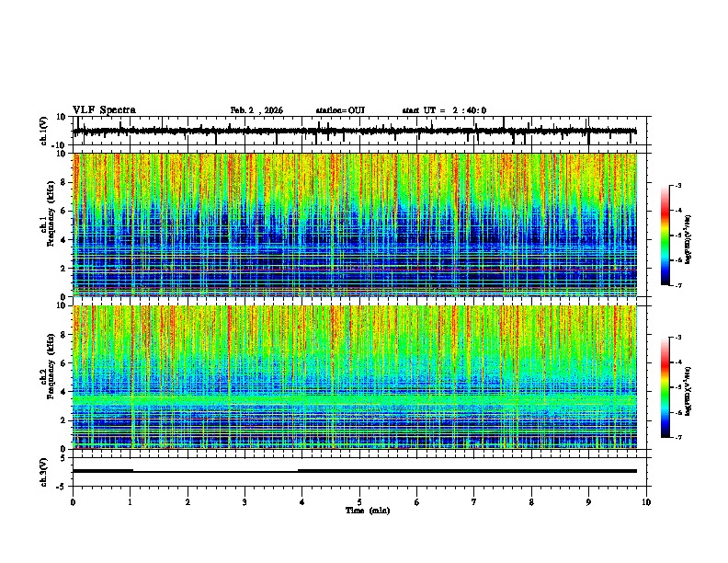Screen dimensions: 728x563
Task: Click the ch.1 'Frequency (kHz)' axis label
Action: [49, 214]
